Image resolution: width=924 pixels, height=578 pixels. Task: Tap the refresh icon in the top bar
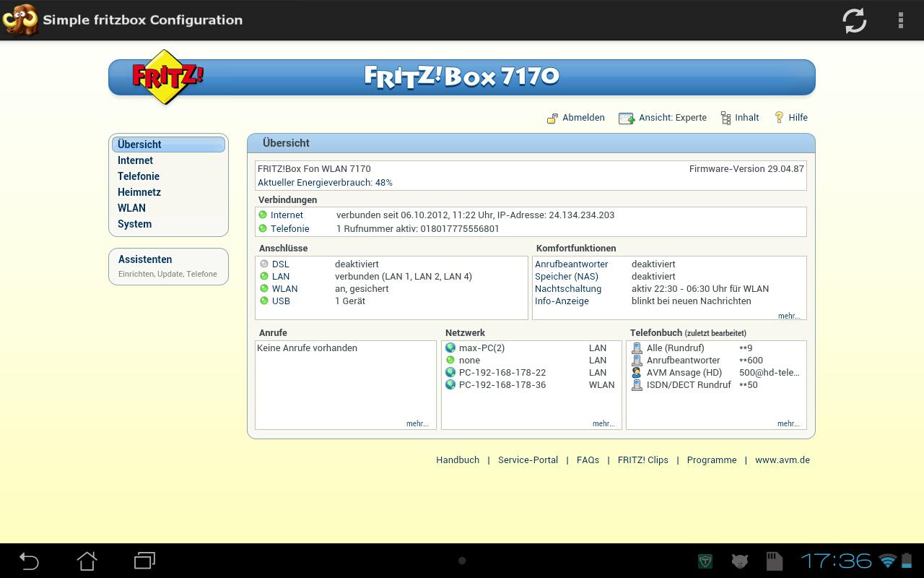(855, 20)
